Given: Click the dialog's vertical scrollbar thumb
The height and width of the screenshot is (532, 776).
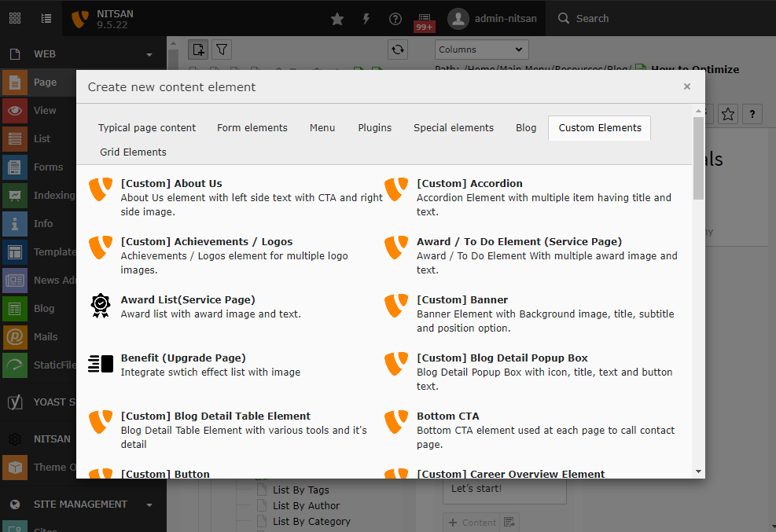Looking at the screenshot, I should click(x=698, y=158).
